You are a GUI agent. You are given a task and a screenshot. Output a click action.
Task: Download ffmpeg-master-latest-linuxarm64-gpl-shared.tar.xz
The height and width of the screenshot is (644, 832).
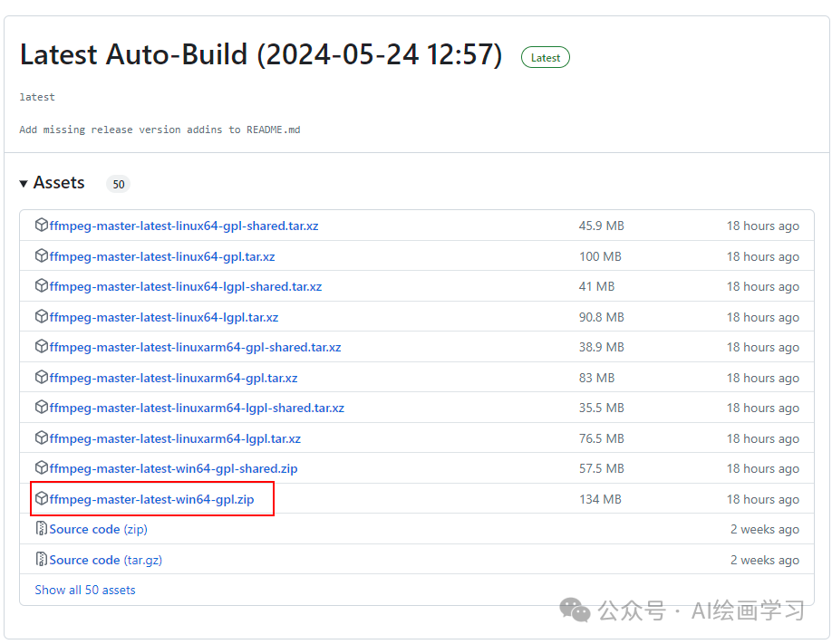(x=195, y=347)
